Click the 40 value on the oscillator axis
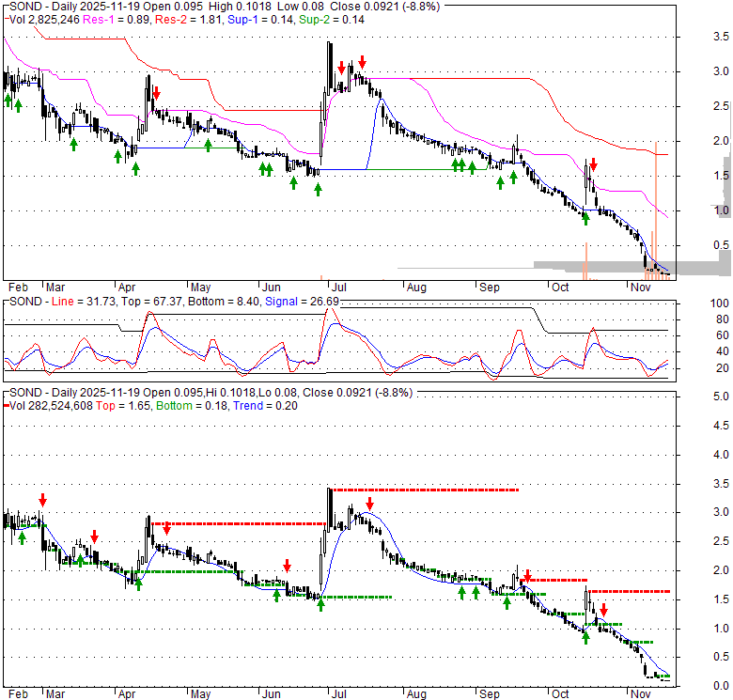The height and width of the screenshot is (700, 733). [x=723, y=351]
